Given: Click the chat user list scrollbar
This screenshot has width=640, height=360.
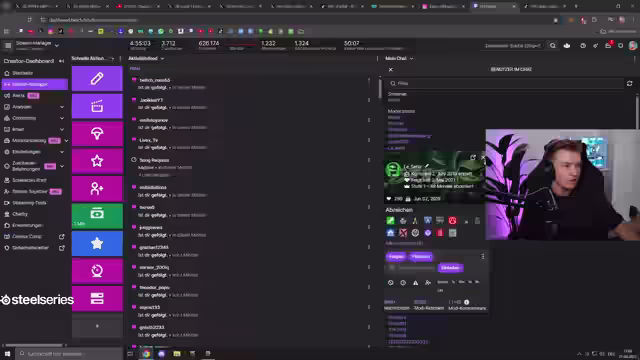Looking at the screenshot, I should pos(637,110).
